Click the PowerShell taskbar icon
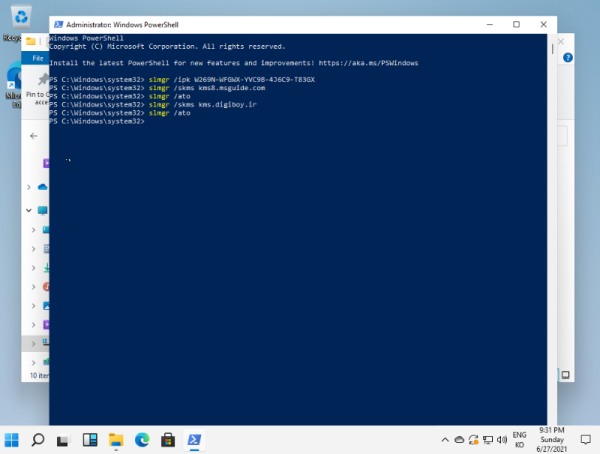Image resolution: width=600 pixels, height=454 pixels. click(x=195, y=439)
